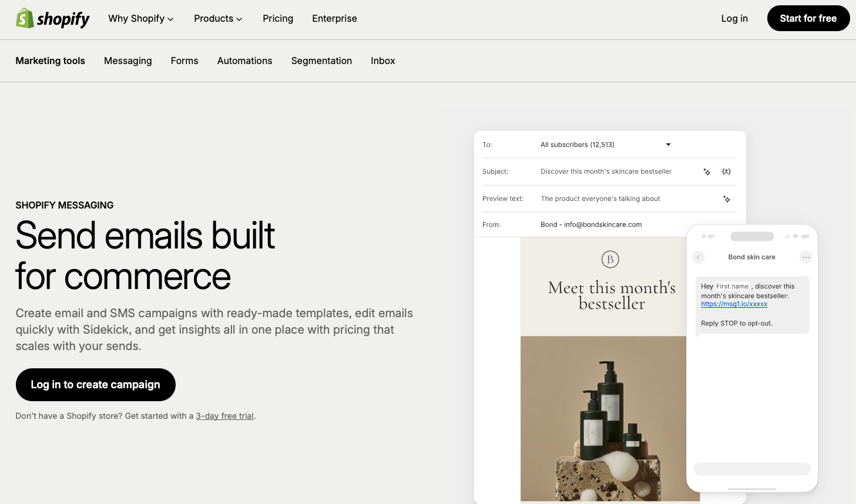The width and height of the screenshot is (856, 504).
Task: Click the Shopify logo
Action: tap(52, 19)
